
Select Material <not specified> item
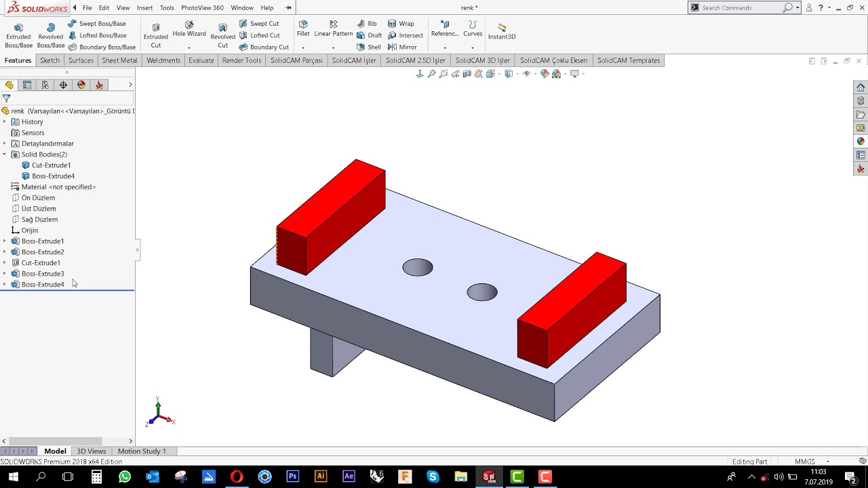(54, 187)
